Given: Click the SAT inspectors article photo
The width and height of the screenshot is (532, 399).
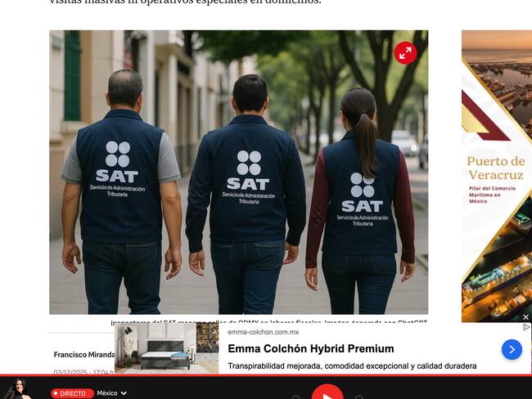Looking at the screenshot, I should (238, 172).
